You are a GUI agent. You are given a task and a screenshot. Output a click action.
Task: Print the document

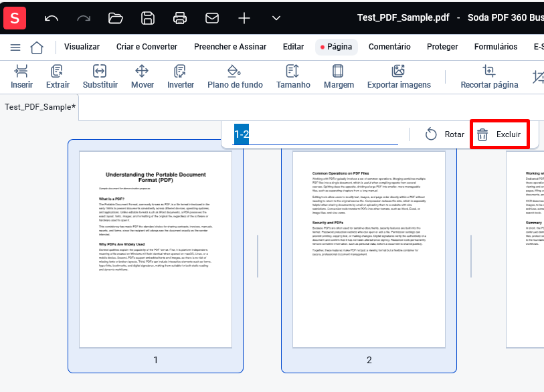pos(180,18)
